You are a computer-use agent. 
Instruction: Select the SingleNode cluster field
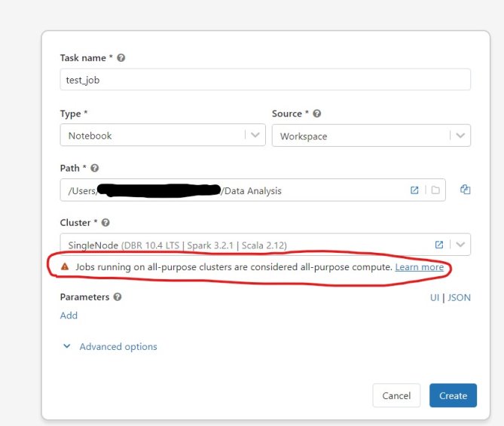click(265, 245)
